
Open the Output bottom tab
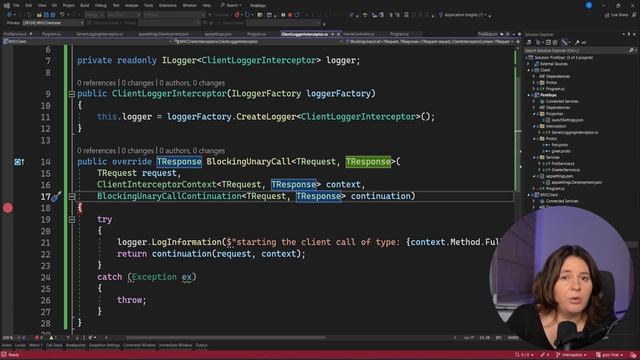(201, 345)
